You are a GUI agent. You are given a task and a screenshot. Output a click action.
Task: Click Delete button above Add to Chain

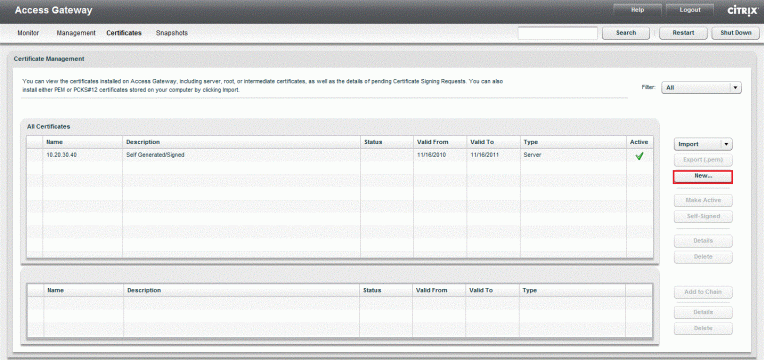pyautogui.click(x=703, y=257)
